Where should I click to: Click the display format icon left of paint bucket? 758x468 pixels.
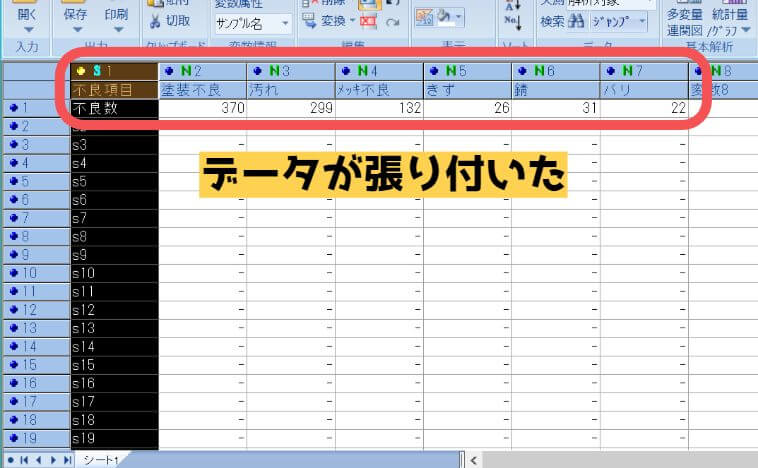(x=424, y=18)
